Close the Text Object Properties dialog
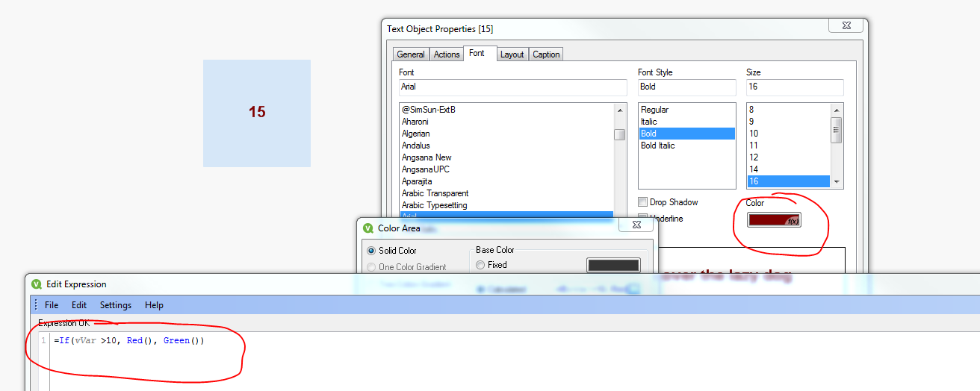Screen dimensions: 980x391 coord(847,25)
